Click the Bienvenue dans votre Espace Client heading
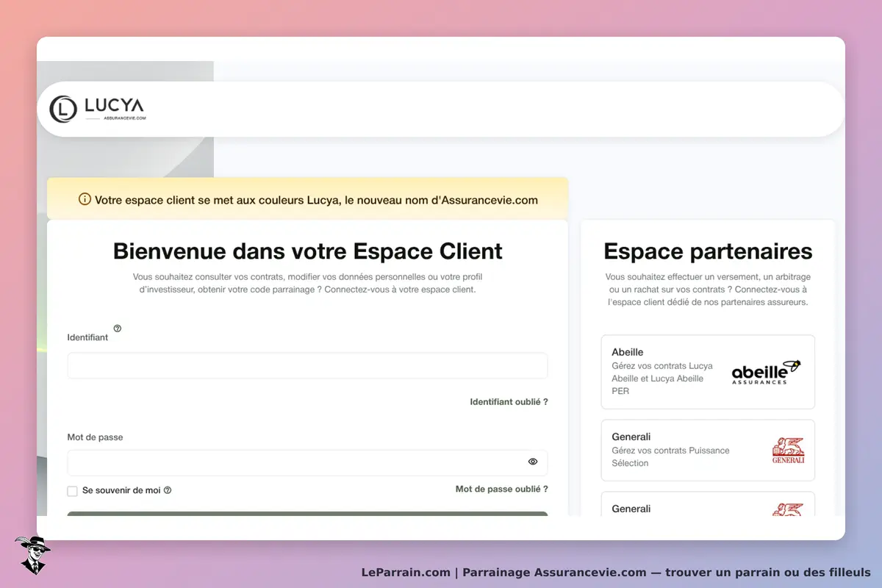The image size is (882, 588). (307, 251)
